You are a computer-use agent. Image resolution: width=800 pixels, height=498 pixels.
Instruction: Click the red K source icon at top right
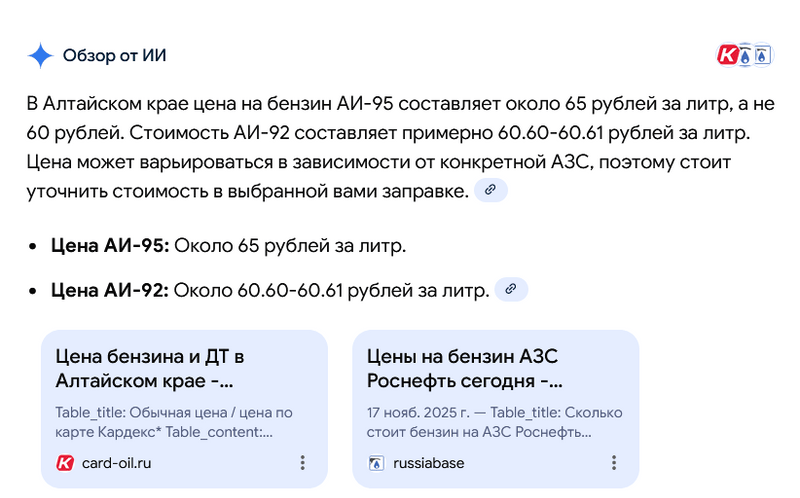coord(728,56)
